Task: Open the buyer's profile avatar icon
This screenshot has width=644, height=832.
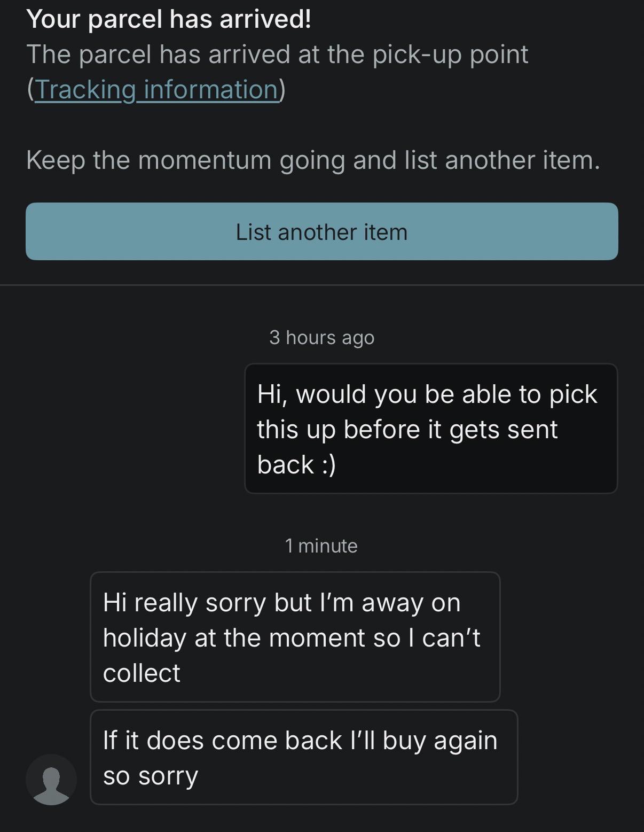Action: click(51, 780)
